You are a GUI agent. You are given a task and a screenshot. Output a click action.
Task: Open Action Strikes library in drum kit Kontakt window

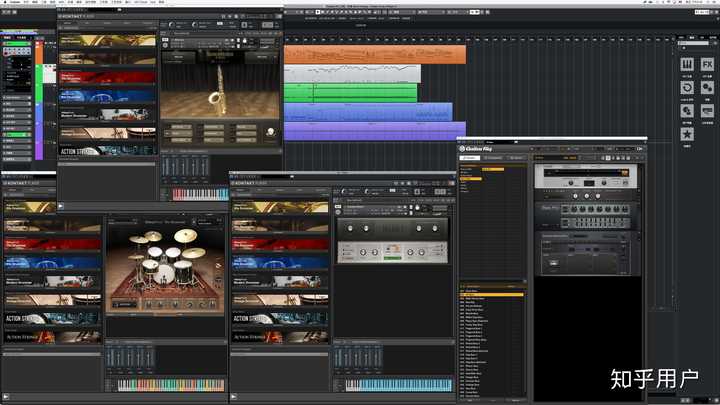pyautogui.click(x=52, y=318)
